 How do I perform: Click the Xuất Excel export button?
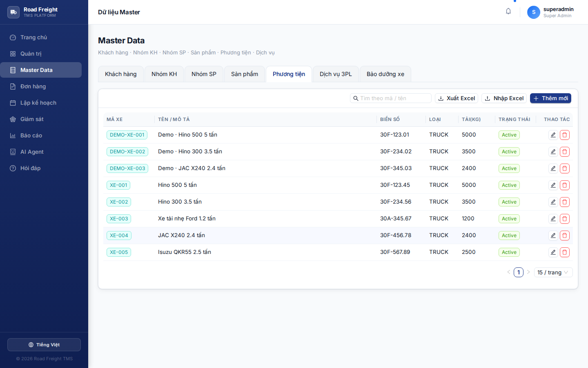(457, 98)
